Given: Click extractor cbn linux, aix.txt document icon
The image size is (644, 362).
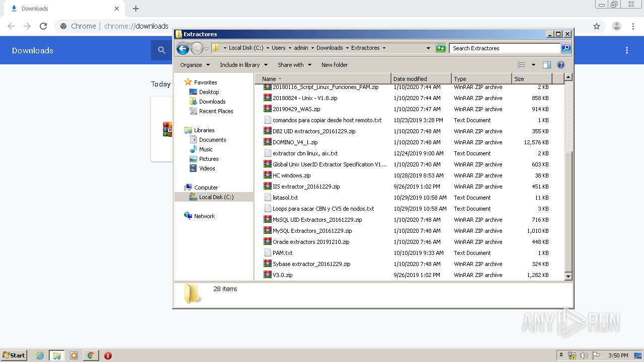Looking at the screenshot, I should 268,153.
